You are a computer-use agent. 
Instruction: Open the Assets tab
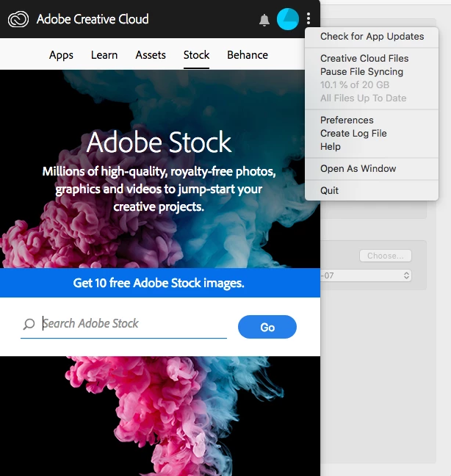[151, 55]
